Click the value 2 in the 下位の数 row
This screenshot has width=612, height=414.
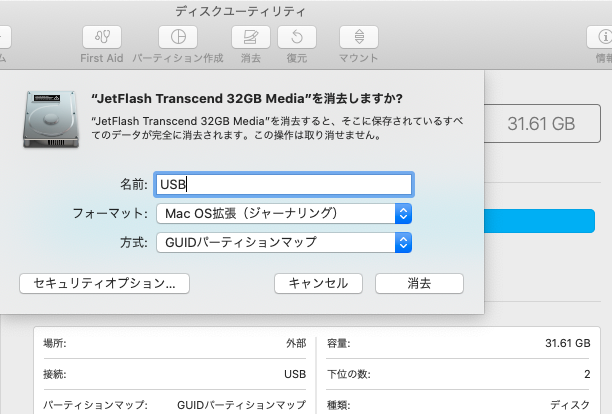587,374
